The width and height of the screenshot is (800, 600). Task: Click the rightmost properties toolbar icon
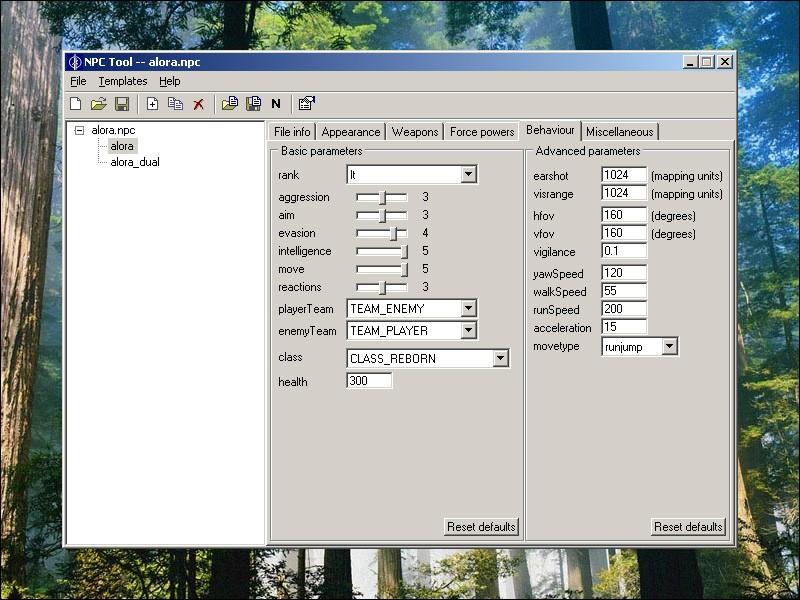coord(306,104)
